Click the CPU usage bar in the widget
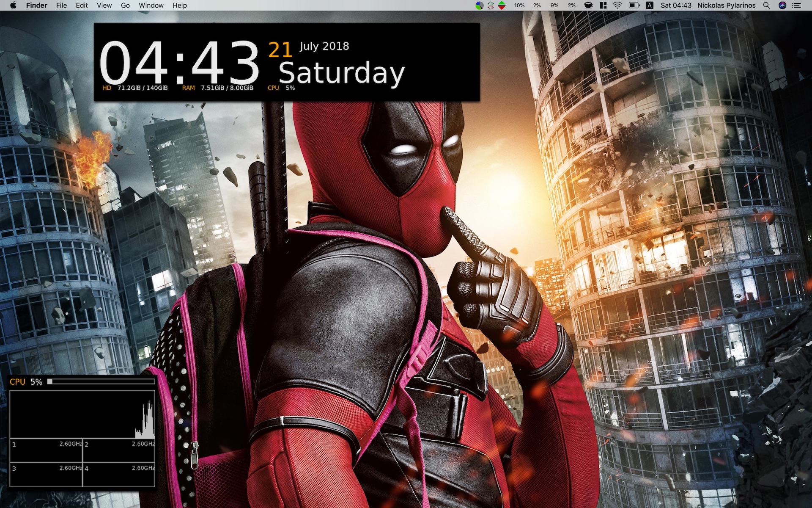Image resolution: width=812 pixels, height=508 pixels. point(101,382)
